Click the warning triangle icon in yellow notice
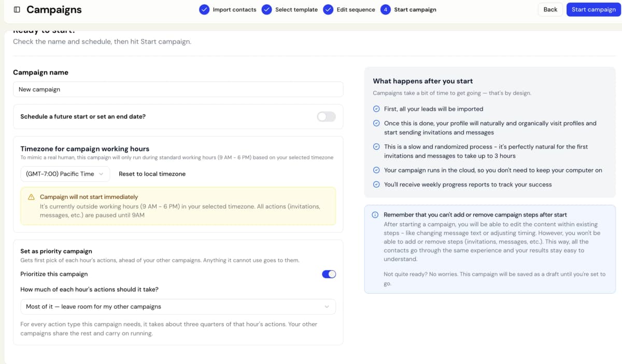Viewport: 622px width, 364px height. pos(31,197)
